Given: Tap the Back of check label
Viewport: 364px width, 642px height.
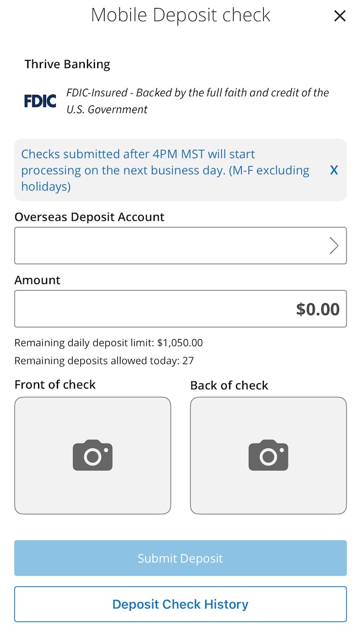Looking at the screenshot, I should coord(229,385).
